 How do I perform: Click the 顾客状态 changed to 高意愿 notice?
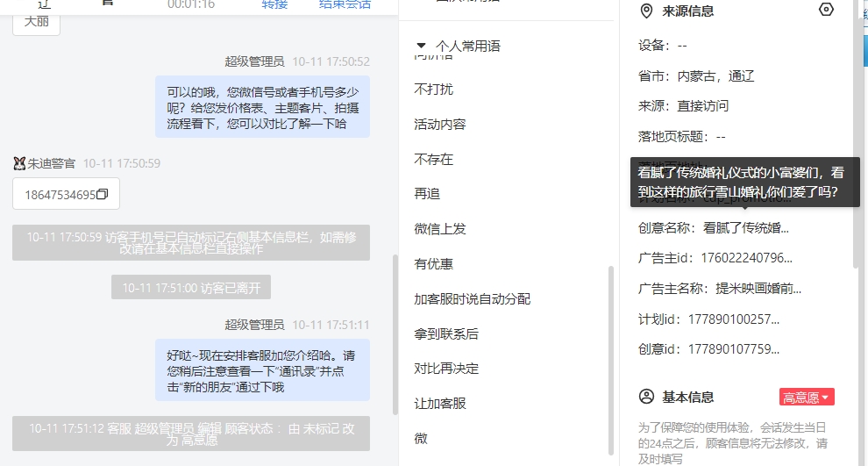(191, 434)
